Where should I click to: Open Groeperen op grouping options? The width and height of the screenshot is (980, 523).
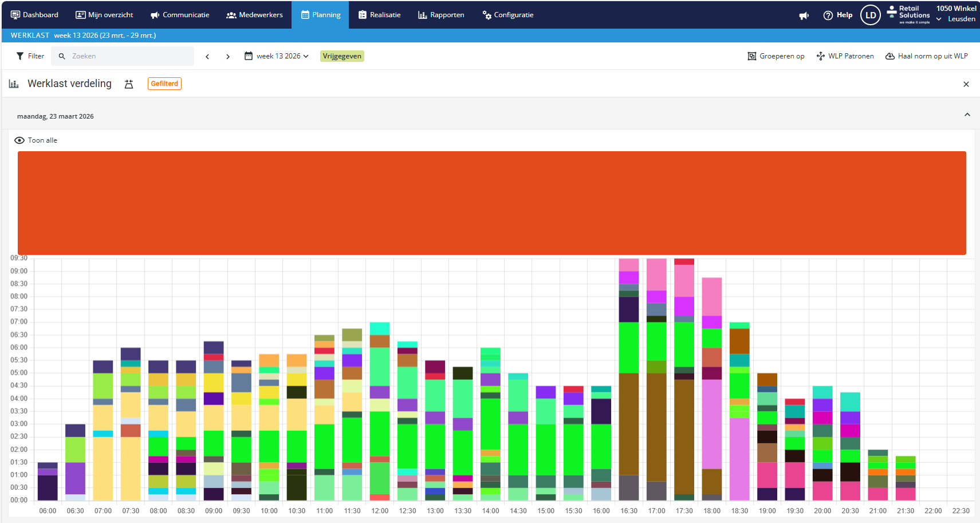pyautogui.click(x=776, y=56)
